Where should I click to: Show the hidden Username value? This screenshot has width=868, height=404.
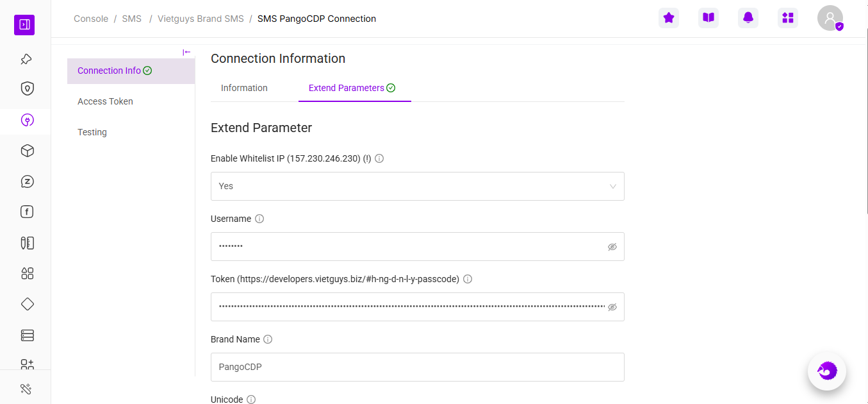[x=612, y=247]
